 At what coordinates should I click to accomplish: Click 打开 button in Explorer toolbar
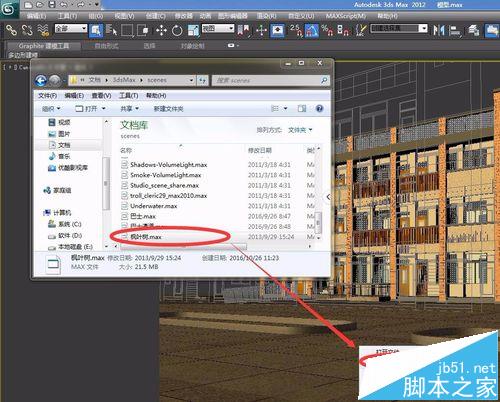coord(87,109)
